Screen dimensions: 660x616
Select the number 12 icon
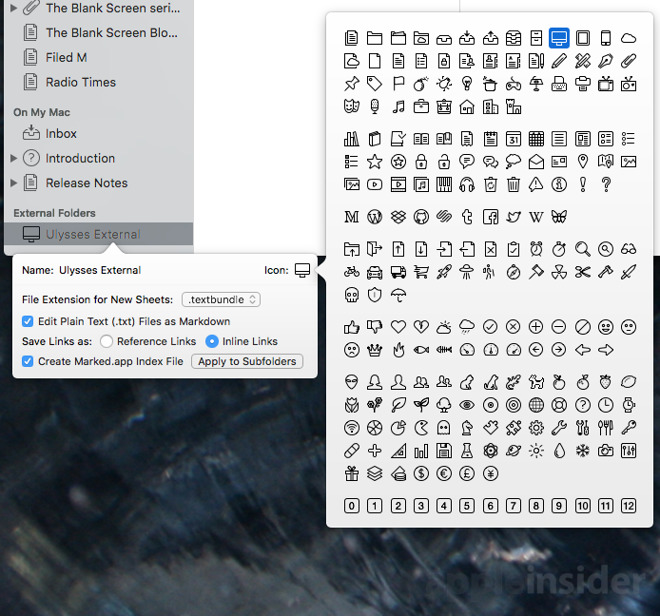[x=628, y=506]
